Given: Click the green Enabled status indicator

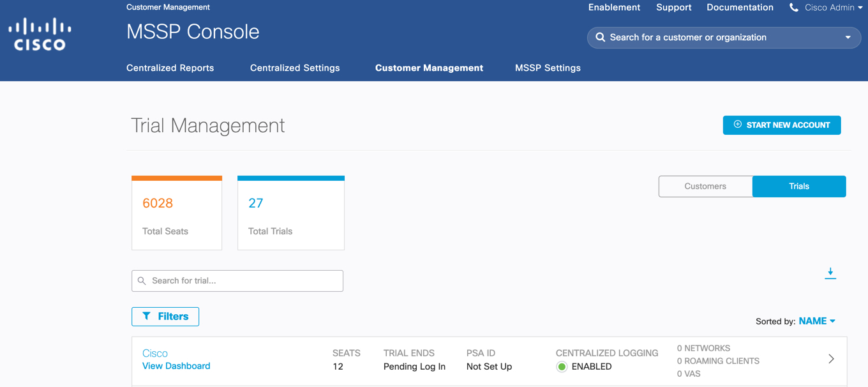Looking at the screenshot, I should (562, 367).
